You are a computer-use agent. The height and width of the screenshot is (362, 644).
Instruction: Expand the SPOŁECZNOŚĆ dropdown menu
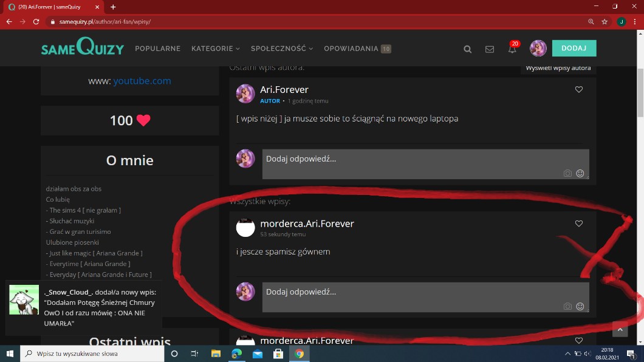point(282,49)
